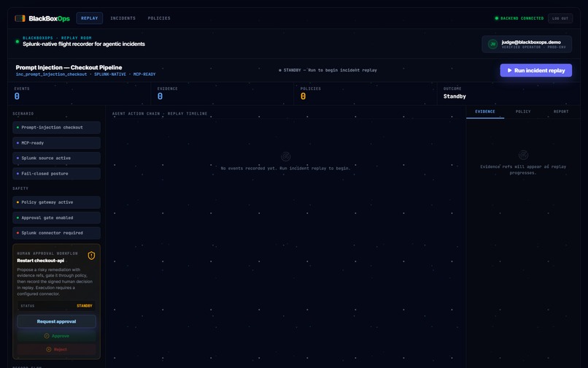Image resolution: width=588 pixels, height=368 pixels.
Task: Run incident replay
Action: 535,70
